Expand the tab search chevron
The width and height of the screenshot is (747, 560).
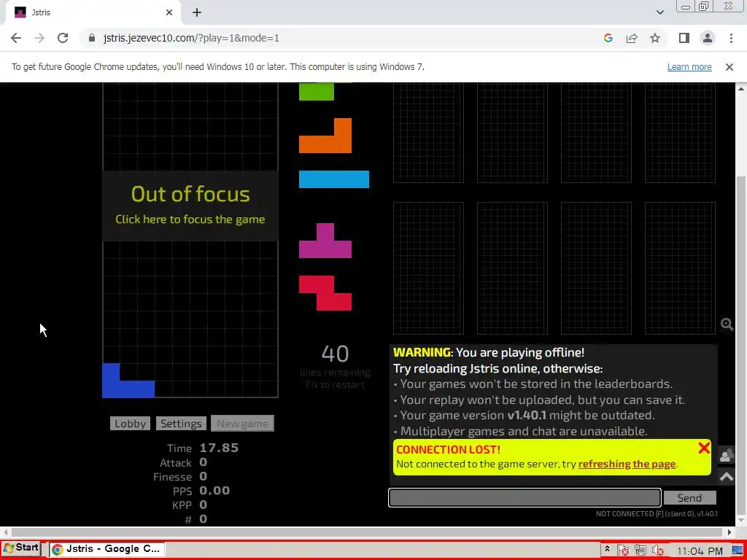[x=659, y=13]
